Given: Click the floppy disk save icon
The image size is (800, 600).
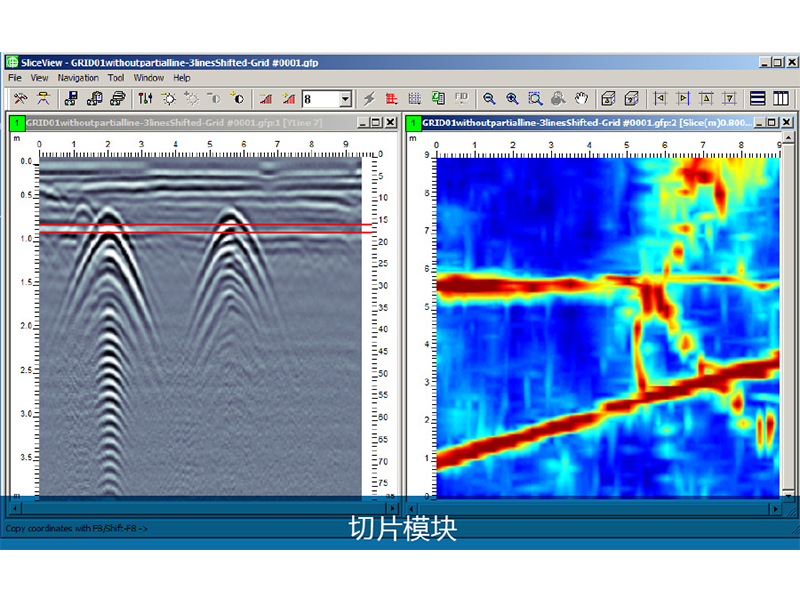Looking at the screenshot, I should tap(71, 98).
